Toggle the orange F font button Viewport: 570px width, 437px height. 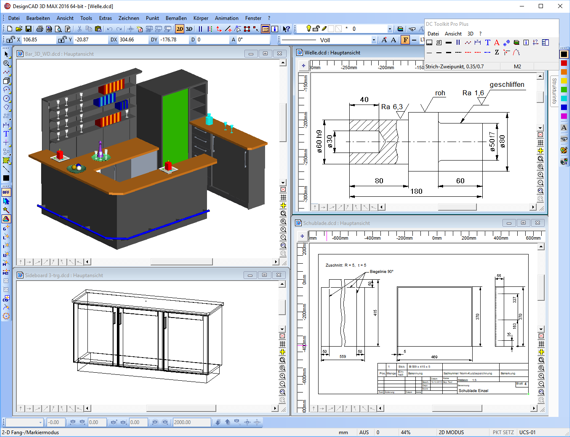405,40
